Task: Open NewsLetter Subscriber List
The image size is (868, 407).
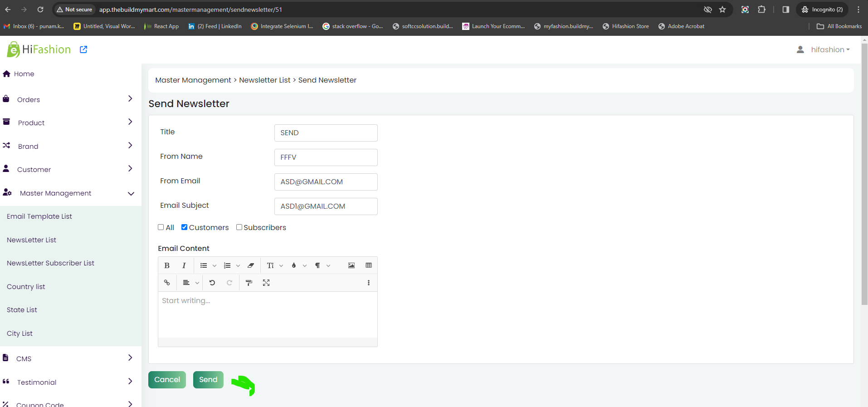Action: (50, 263)
